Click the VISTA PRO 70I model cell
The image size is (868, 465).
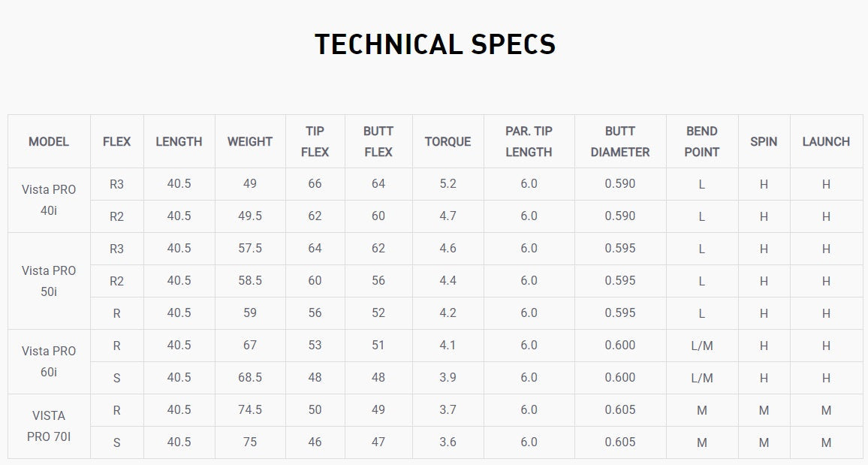49,426
